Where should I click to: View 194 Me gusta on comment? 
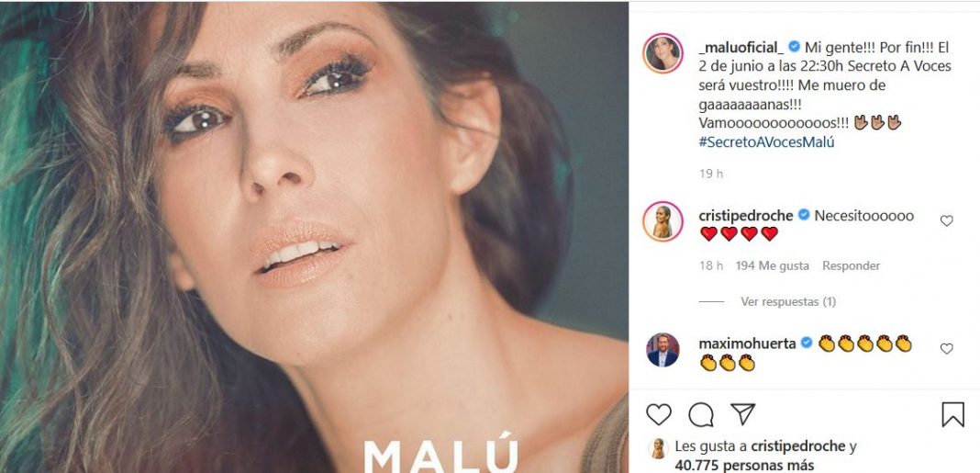coord(772,265)
